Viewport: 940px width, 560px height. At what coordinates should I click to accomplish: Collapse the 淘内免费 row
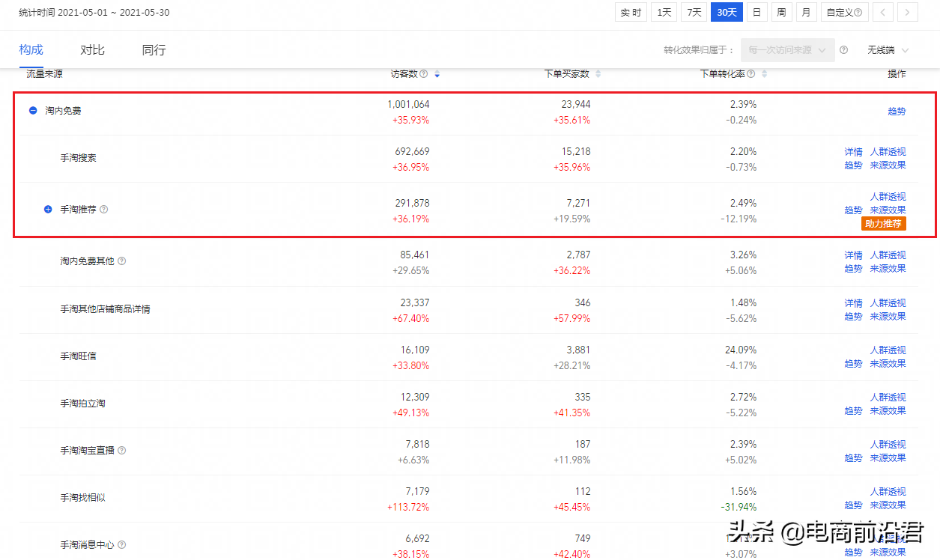[33, 111]
